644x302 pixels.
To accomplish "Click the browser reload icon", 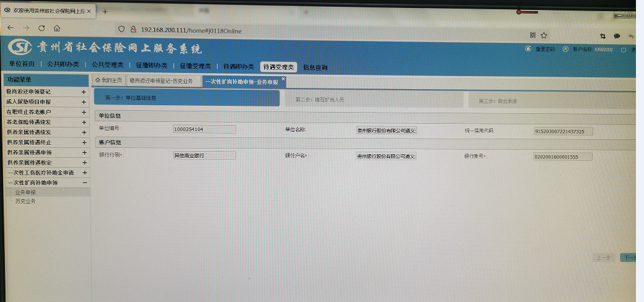I will [42, 28].
